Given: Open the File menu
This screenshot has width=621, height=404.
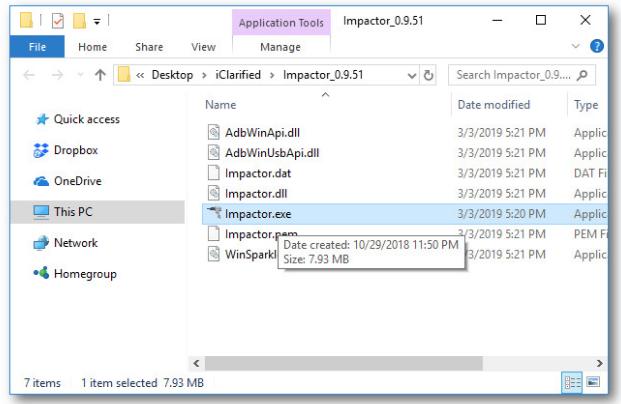Looking at the screenshot, I should coord(37,47).
